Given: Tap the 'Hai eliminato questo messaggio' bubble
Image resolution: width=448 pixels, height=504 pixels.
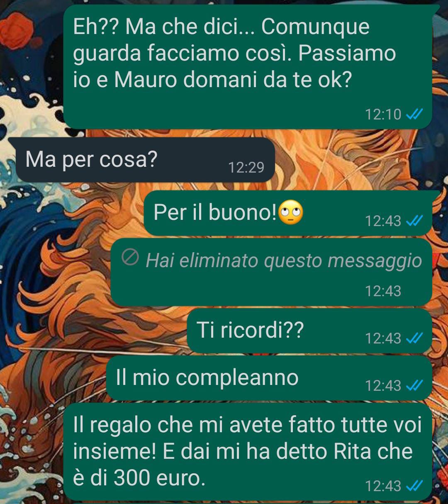Looking at the screenshot, I should (272, 272).
